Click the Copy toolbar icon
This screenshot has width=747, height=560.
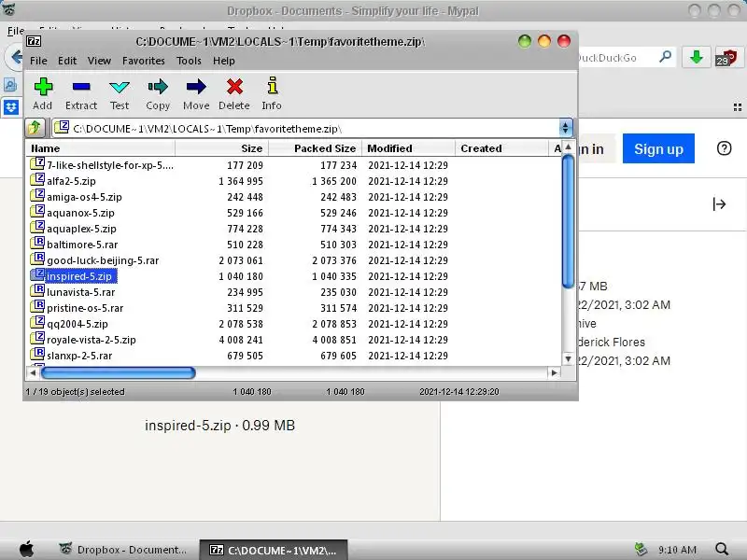coord(158,87)
